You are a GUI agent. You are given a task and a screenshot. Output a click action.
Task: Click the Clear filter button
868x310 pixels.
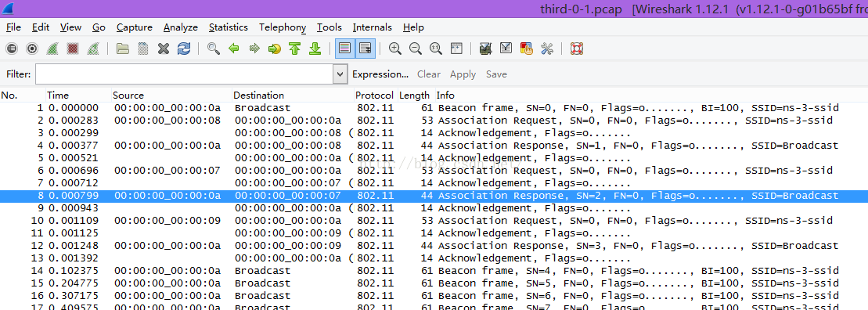[x=428, y=74]
